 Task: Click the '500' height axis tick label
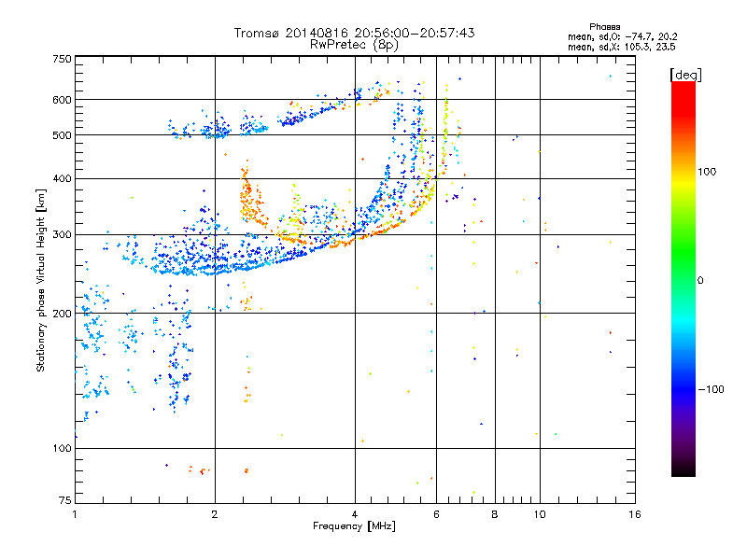[x=62, y=135]
